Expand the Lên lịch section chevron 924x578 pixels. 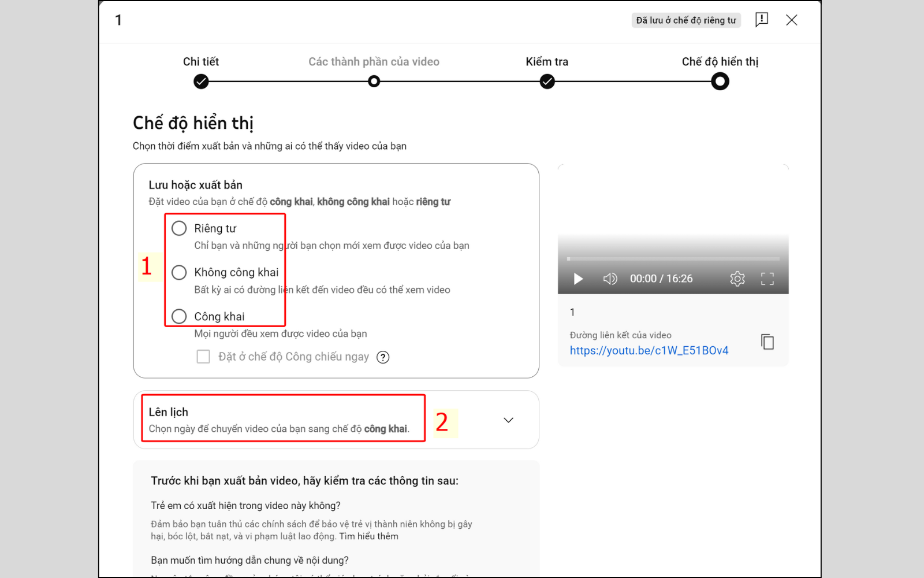(x=508, y=420)
